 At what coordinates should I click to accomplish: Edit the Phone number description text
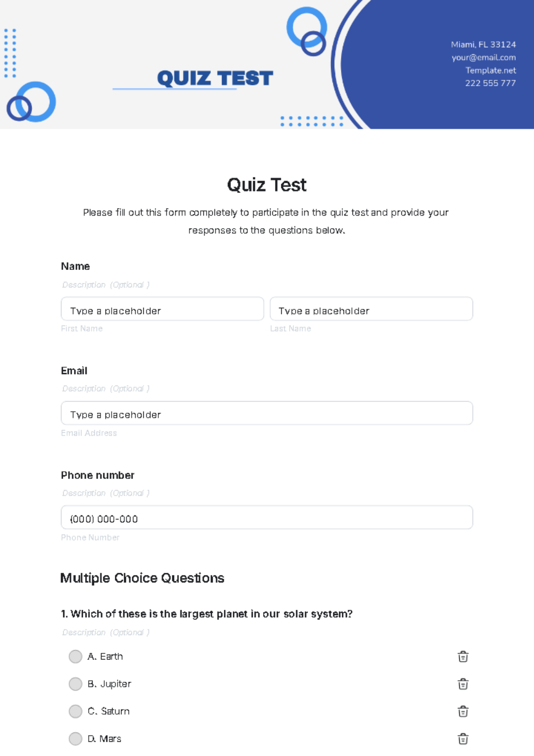[x=106, y=493]
